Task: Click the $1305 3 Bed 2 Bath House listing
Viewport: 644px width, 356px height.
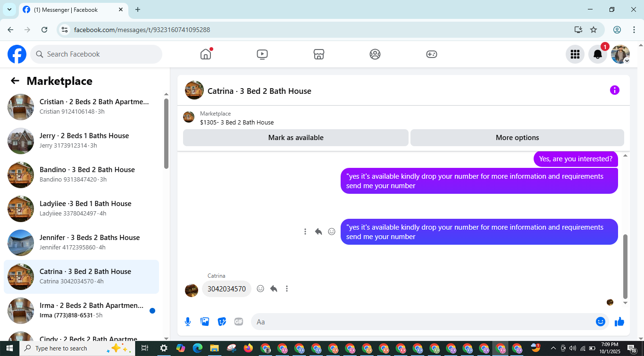Action: click(237, 122)
